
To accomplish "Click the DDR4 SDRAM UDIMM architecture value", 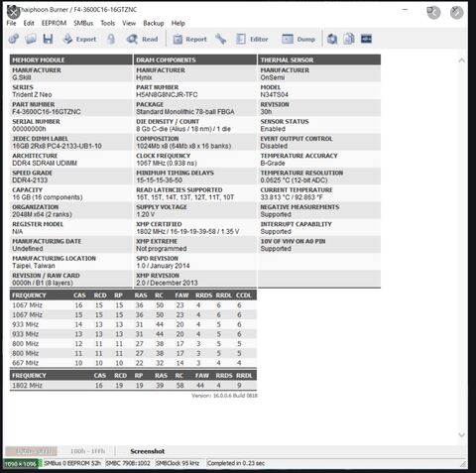I will coord(45,164).
